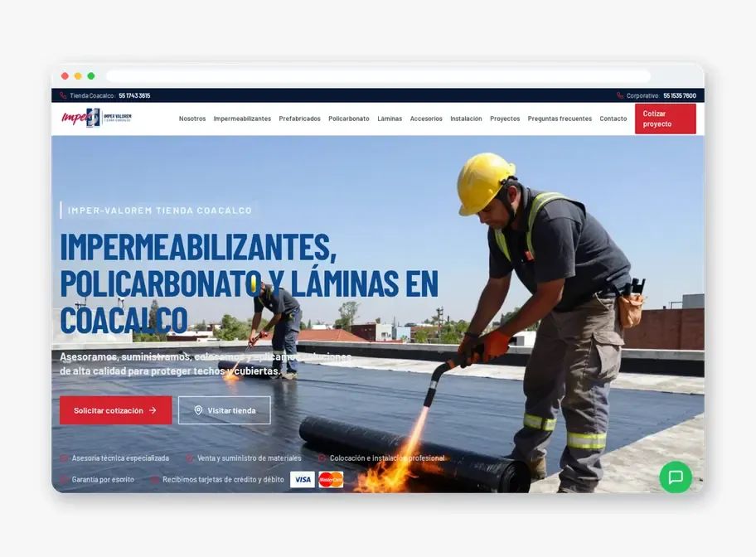The image size is (756, 557).
Task: Click the Imper-Valorem Tienda Coacalco label
Action: [160, 211]
